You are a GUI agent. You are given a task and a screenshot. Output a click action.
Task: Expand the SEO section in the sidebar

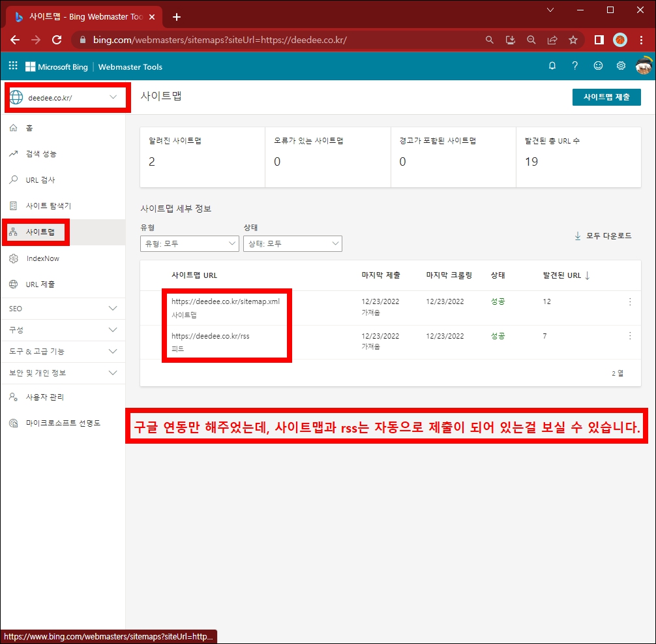pyautogui.click(x=63, y=309)
